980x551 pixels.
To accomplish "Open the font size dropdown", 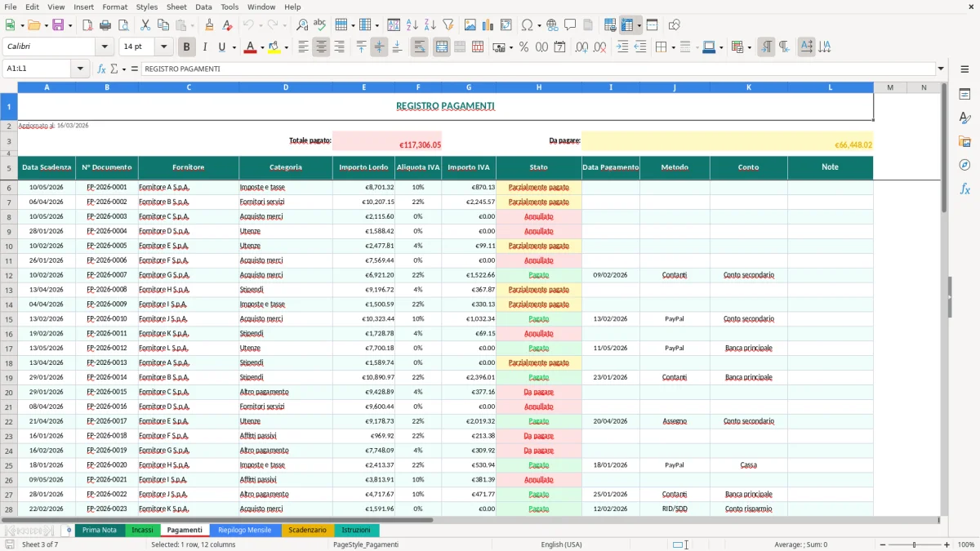I will pos(163,47).
